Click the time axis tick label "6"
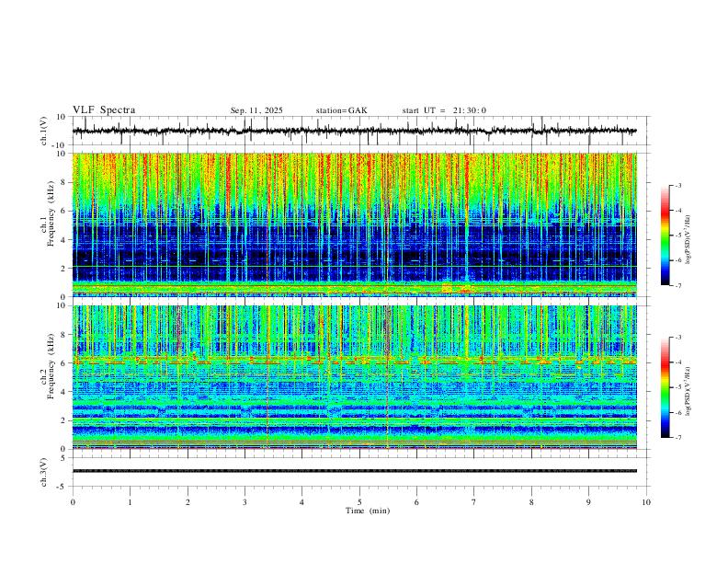This screenshot has width=728, height=563. point(416,502)
